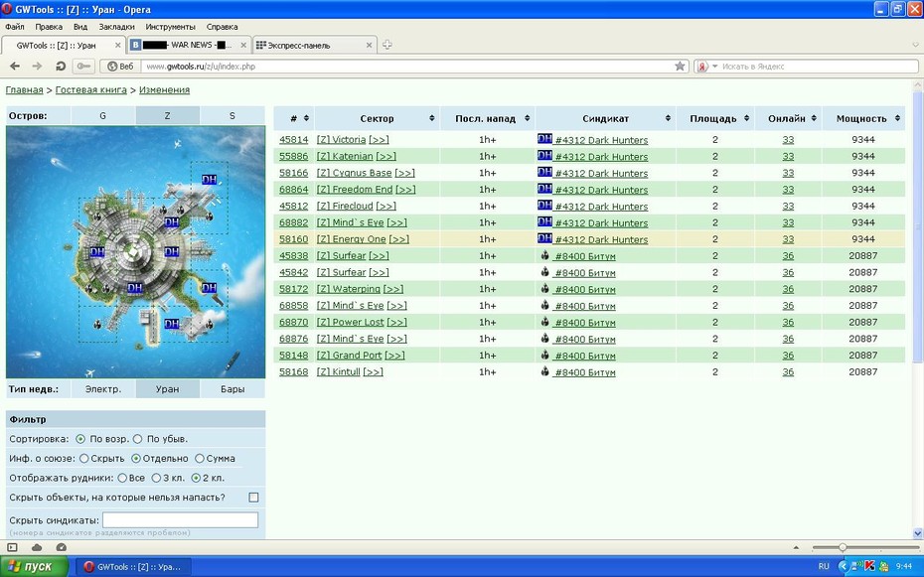Select the 'Сумма' union info option
The width and height of the screenshot is (924, 577).
click(199, 458)
